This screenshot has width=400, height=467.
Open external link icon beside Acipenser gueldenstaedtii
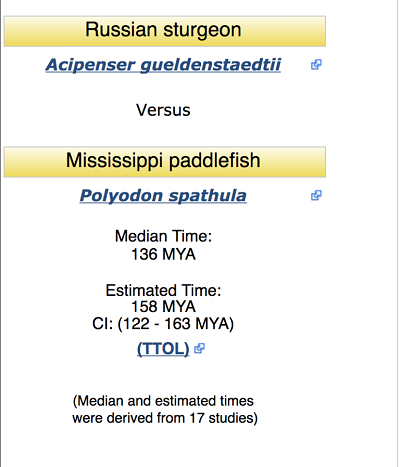(316, 64)
